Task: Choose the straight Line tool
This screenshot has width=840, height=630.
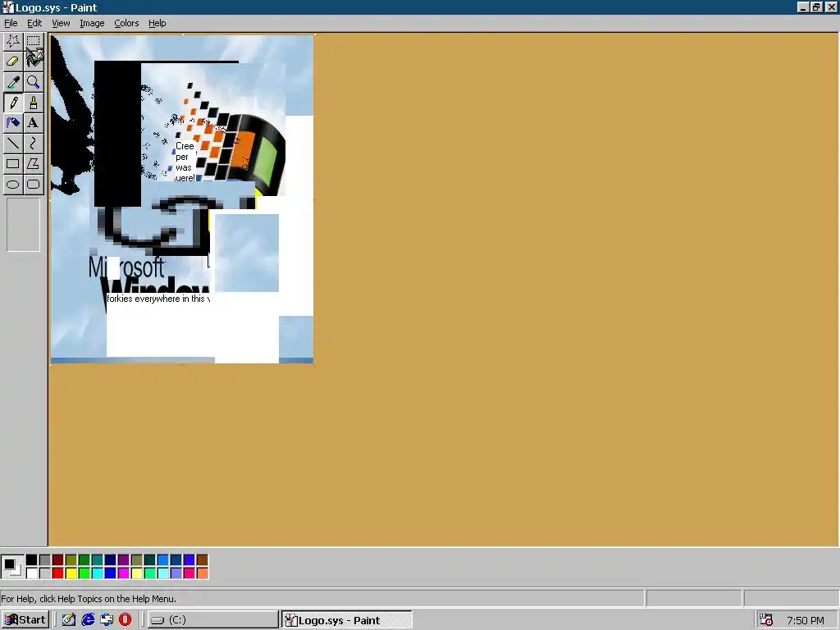Action: 13,143
